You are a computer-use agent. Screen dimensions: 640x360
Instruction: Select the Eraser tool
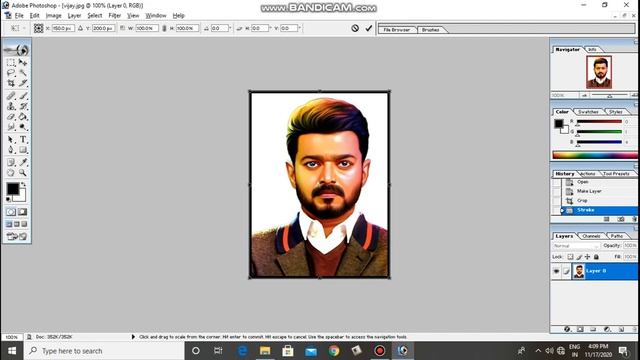[11, 117]
